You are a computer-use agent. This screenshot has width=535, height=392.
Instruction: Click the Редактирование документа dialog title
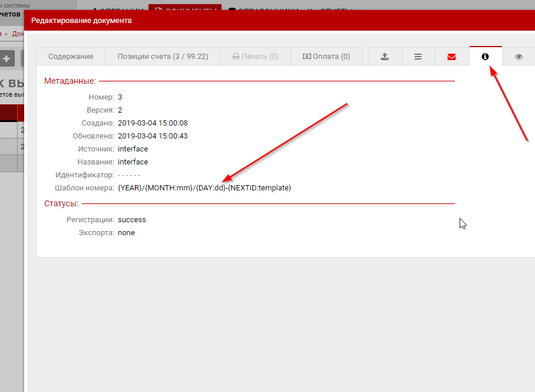click(81, 21)
